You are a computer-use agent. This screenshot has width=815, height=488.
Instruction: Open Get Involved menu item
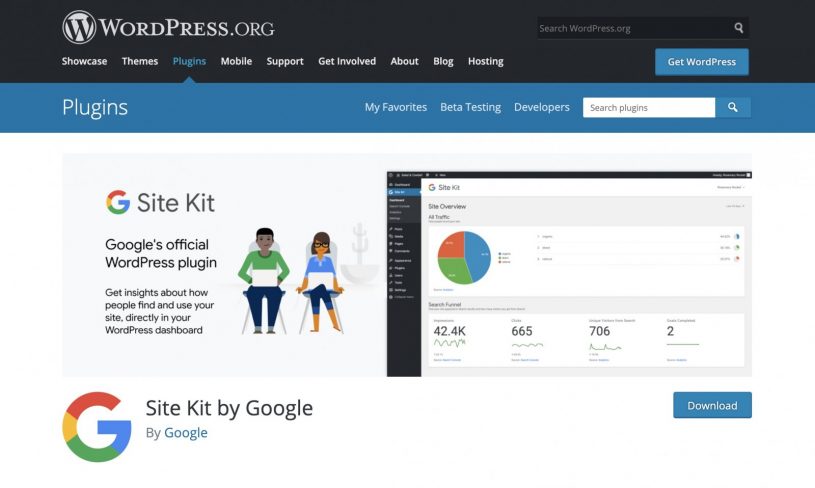(x=347, y=61)
